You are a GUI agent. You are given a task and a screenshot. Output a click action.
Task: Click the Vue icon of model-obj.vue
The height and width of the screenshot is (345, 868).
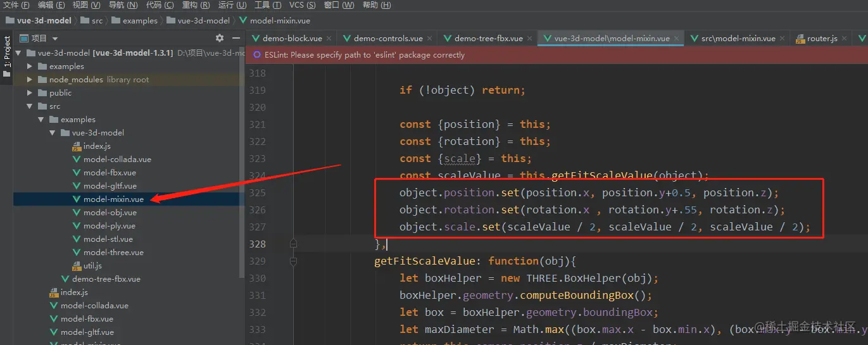[x=77, y=213]
